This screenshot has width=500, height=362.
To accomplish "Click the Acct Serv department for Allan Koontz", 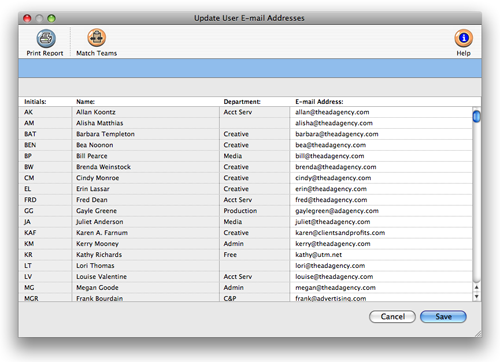I will point(238,112).
